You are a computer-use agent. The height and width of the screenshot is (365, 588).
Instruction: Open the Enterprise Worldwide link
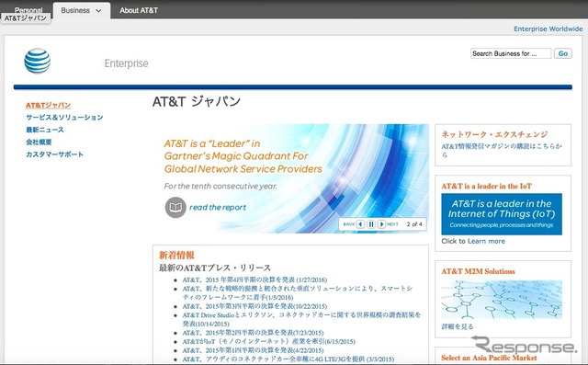pyautogui.click(x=548, y=29)
